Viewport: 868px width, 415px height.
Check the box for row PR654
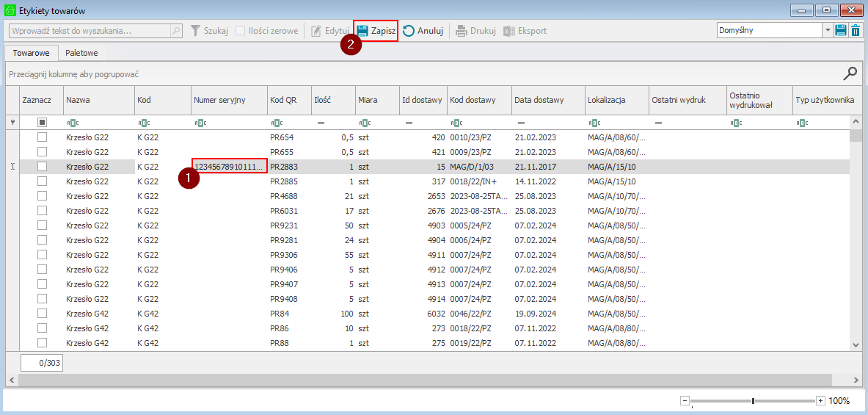click(43, 137)
